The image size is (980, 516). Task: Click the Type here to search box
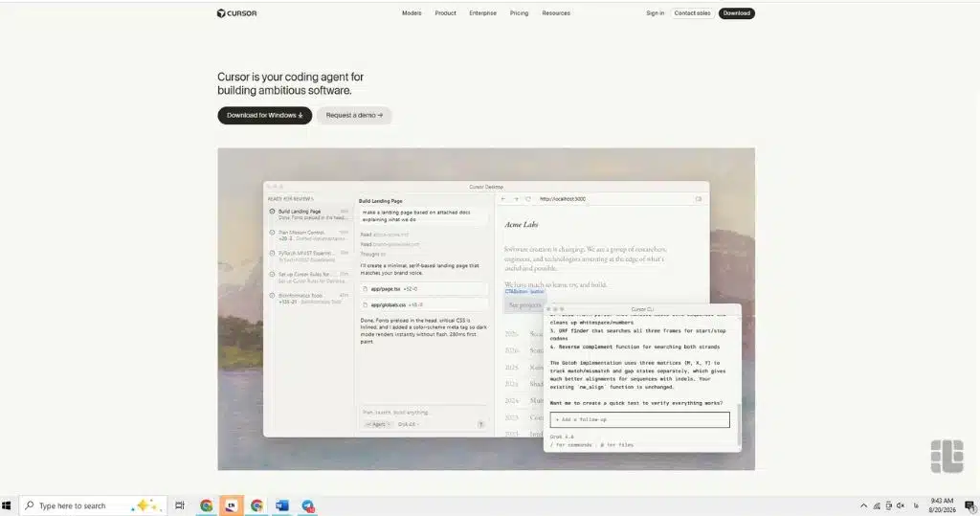pos(94,505)
